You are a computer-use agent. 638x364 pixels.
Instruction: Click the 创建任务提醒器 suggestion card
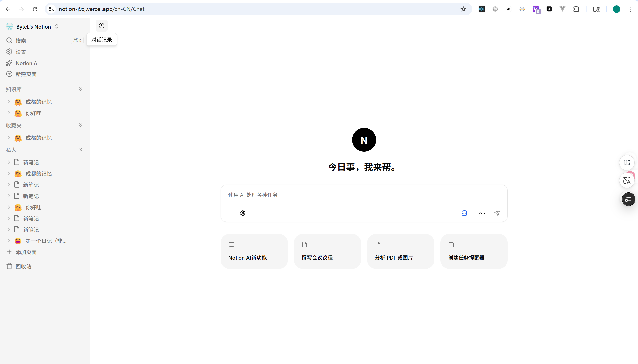point(474,251)
